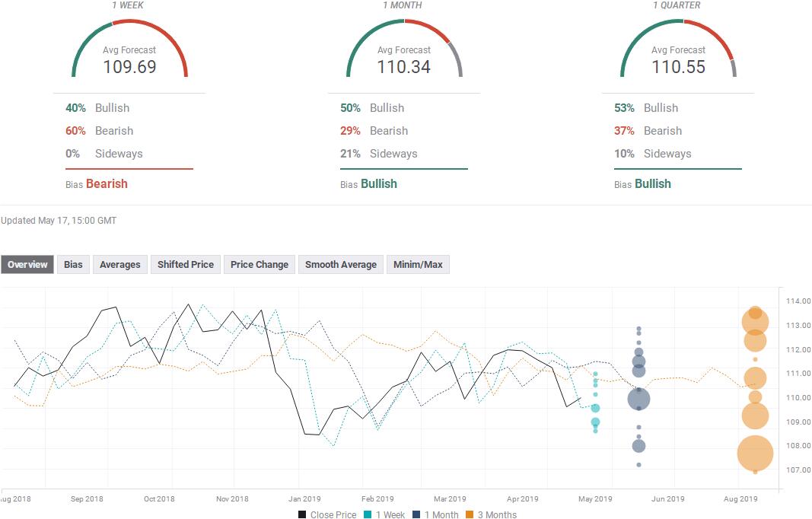Click the largest orange 3 Months bubble

pyautogui.click(x=755, y=454)
